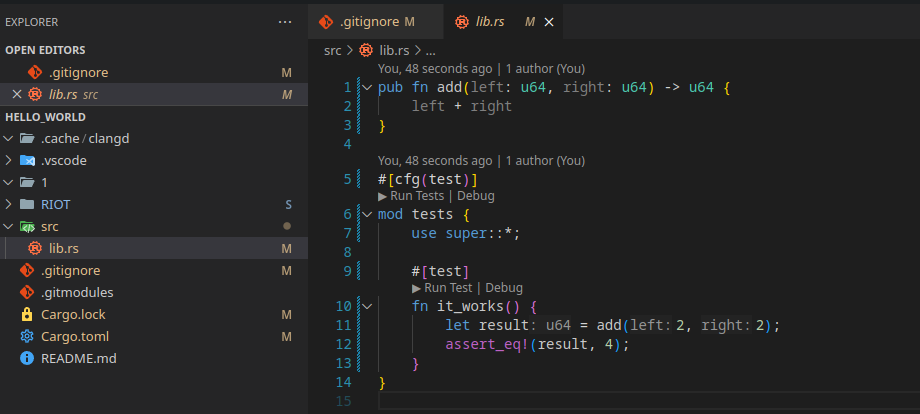Open lib.rs in the src folder tree
Image resolution: width=920 pixels, height=414 pixels.
click(63, 248)
